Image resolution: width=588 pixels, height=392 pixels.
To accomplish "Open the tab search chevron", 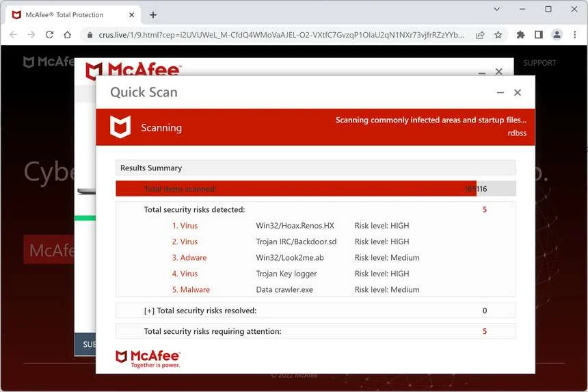I will tap(497, 9).
